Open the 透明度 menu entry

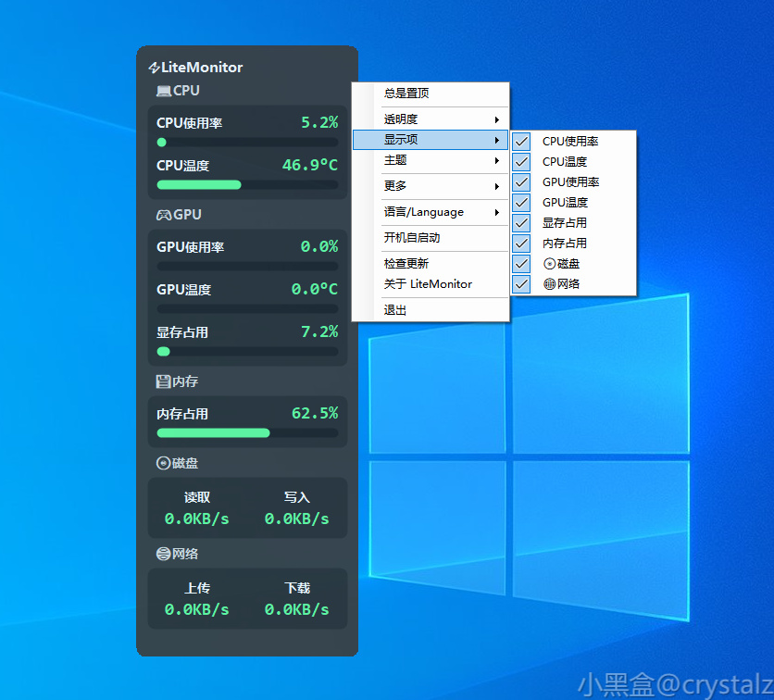click(x=431, y=119)
